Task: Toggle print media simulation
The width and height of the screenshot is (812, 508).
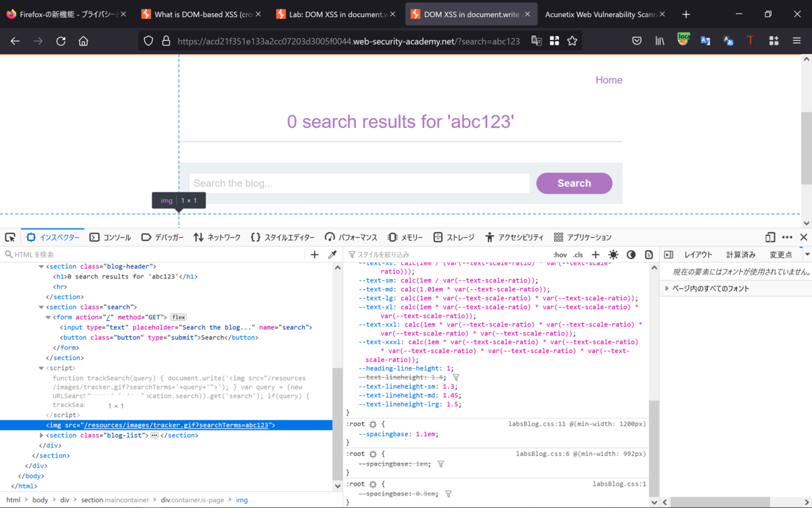Action: coord(648,255)
